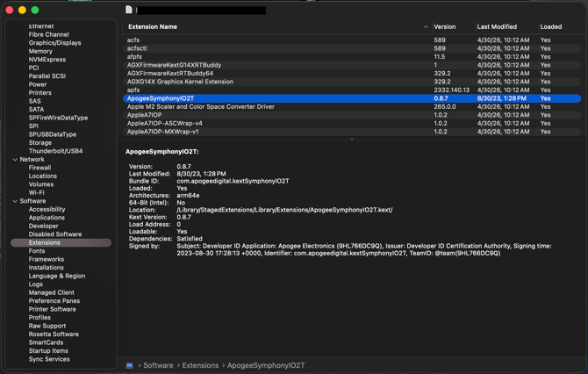Select AGXG14X Graphics Kernel Extension row

(352, 82)
